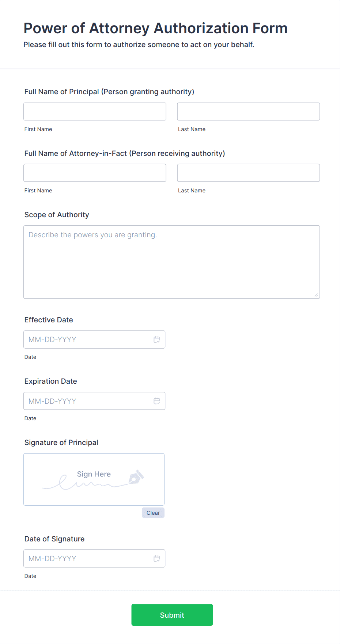Click the Principal's First Name field

pyautogui.click(x=95, y=111)
